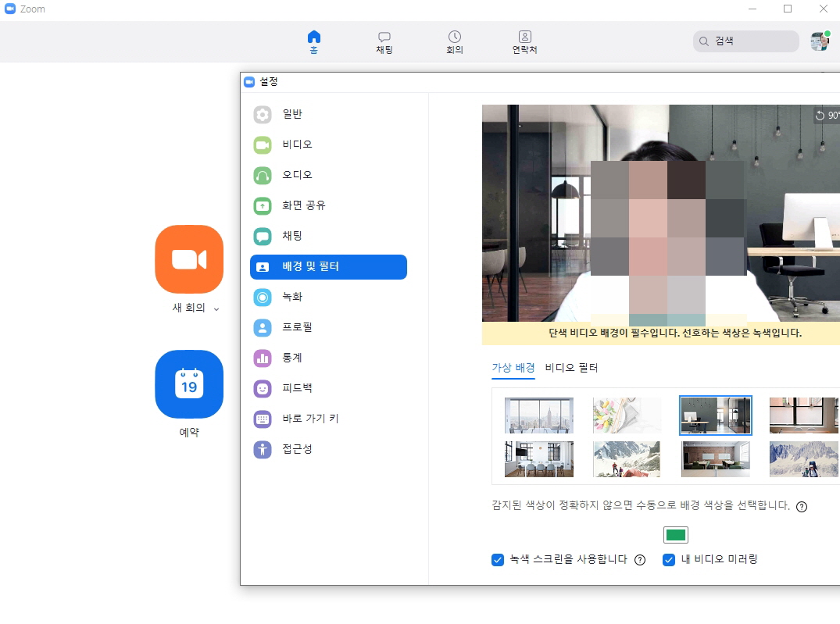Minimize the Zoom main window
Viewport: 840px width, 624px height.
click(x=752, y=9)
